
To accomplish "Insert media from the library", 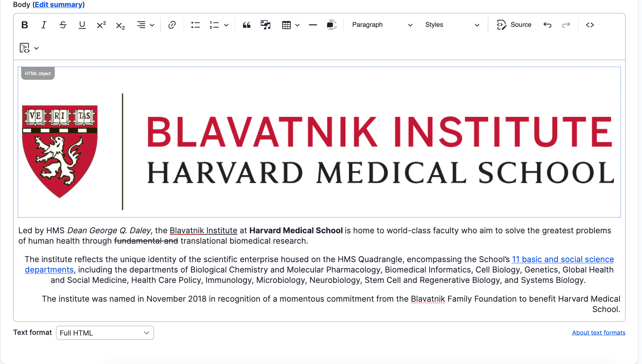I will click(266, 25).
